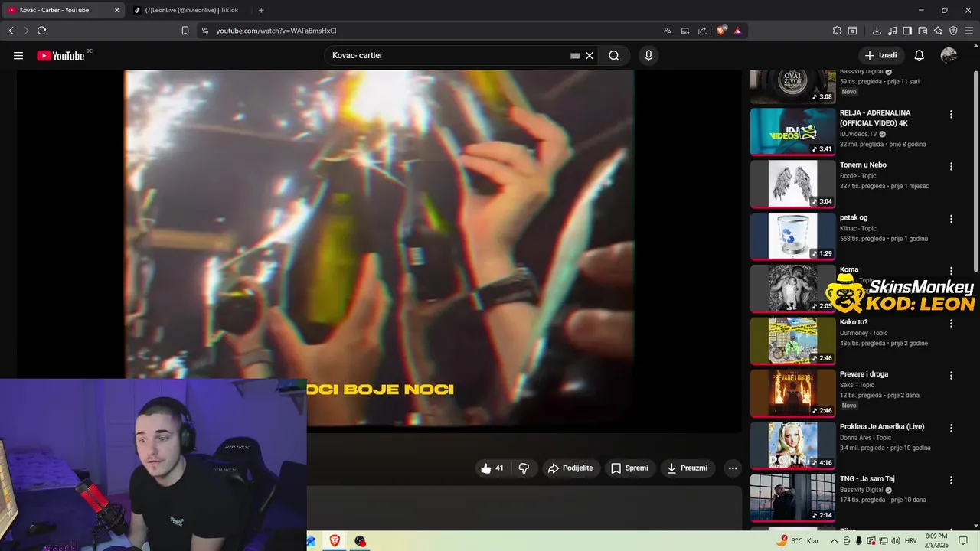The width and height of the screenshot is (980, 551).
Task: Go forward in the browser
Action: tap(26, 31)
